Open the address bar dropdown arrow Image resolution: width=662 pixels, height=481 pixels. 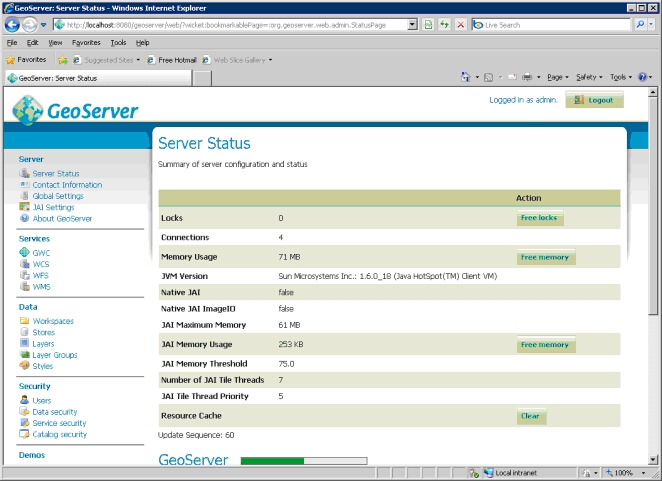[412, 25]
